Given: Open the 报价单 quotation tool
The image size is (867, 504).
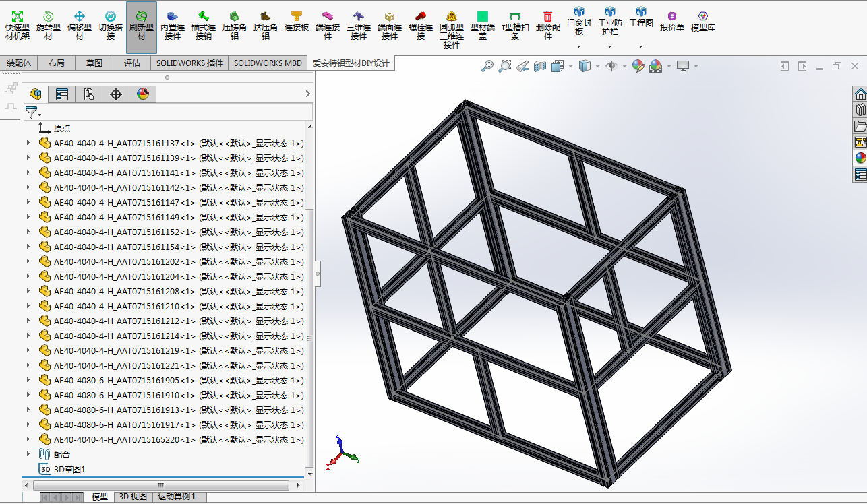Looking at the screenshot, I should pos(672,22).
